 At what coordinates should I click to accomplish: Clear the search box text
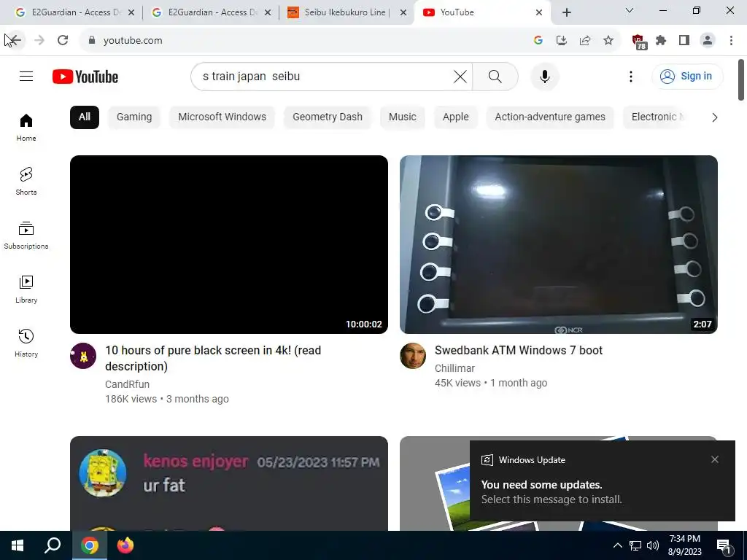[460, 76]
